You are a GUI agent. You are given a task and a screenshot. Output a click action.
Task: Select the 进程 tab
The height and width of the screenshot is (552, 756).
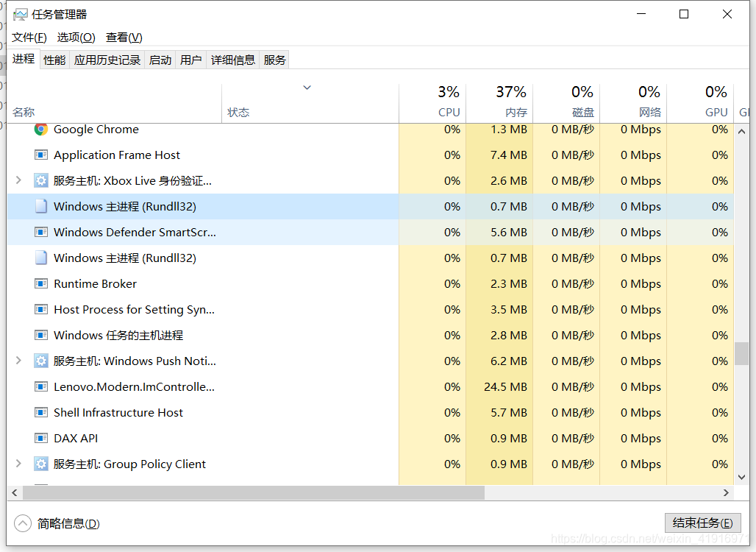(x=24, y=59)
